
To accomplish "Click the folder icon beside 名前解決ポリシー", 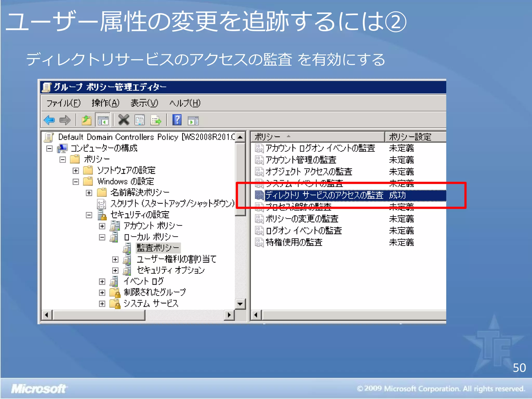I will [102, 192].
